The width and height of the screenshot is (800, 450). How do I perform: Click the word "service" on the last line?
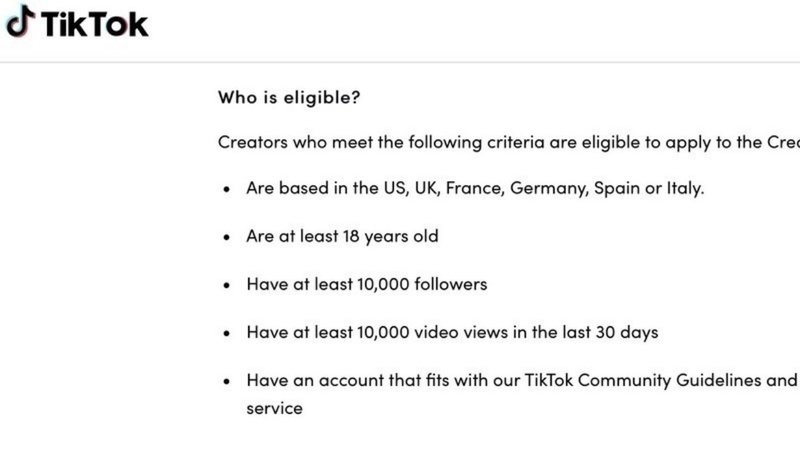[274, 408]
